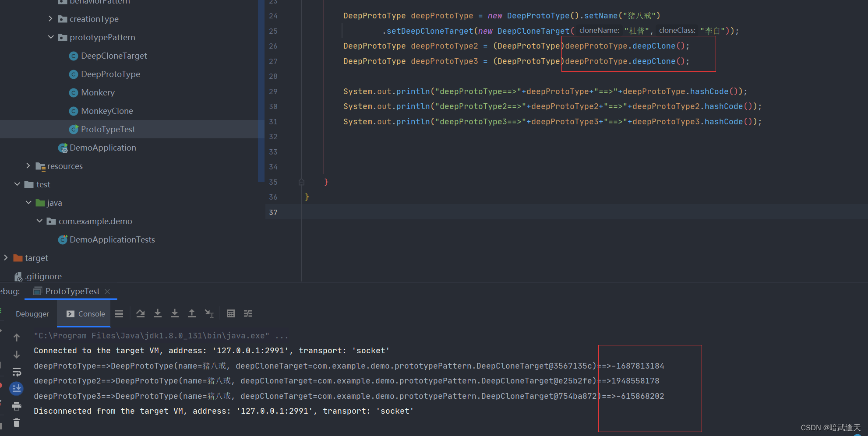
Task: Collapse the com.example.demo package
Action: tap(39, 221)
